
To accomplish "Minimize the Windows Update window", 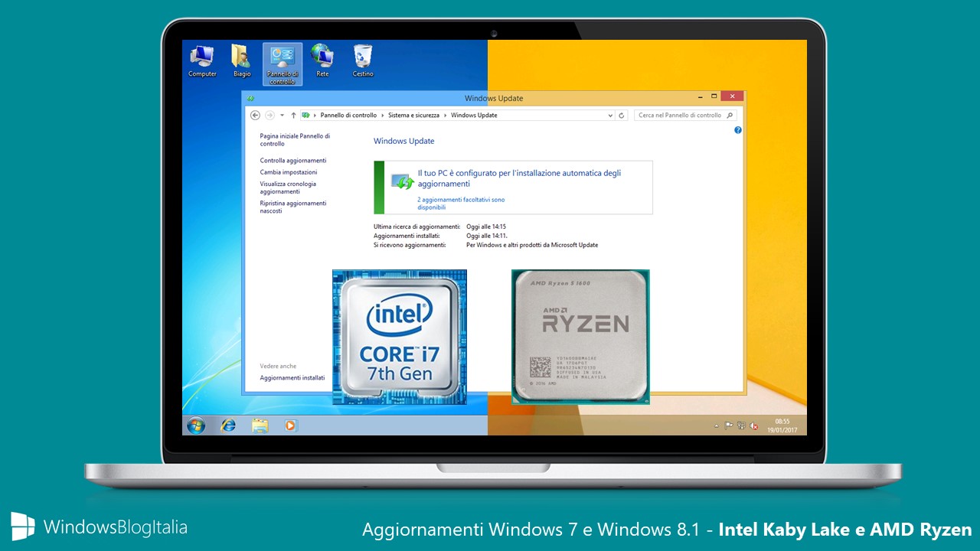I will tap(700, 96).
